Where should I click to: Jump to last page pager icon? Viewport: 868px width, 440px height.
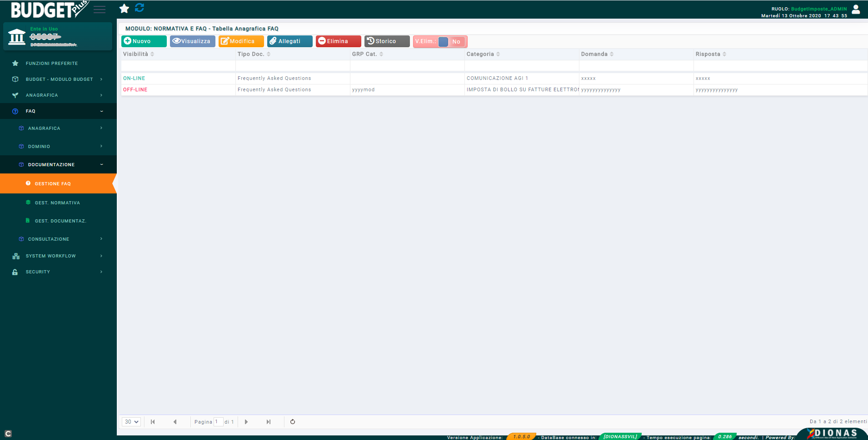click(x=269, y=422)
